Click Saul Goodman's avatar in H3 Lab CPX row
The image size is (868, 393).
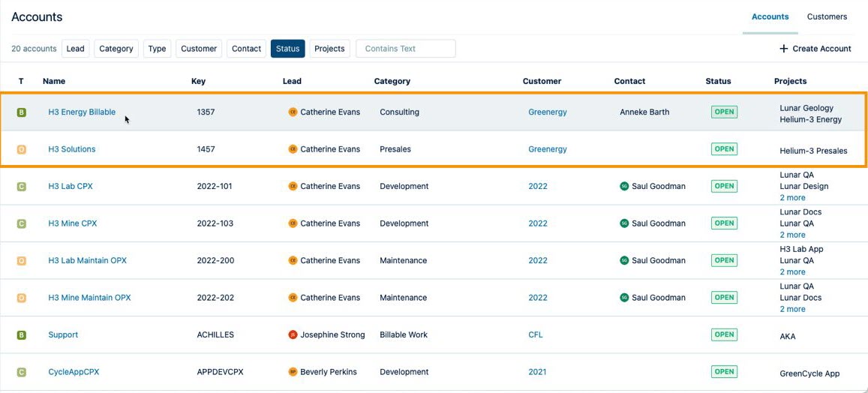pos(624,187)
